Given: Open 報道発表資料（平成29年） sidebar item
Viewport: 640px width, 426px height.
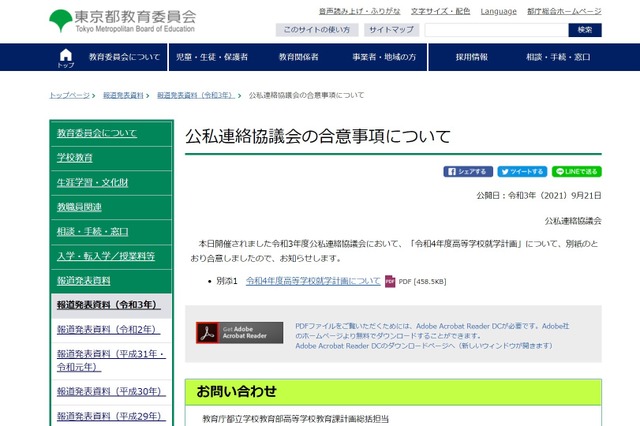Looking at the screenshot, I should (x=111, y=416).
